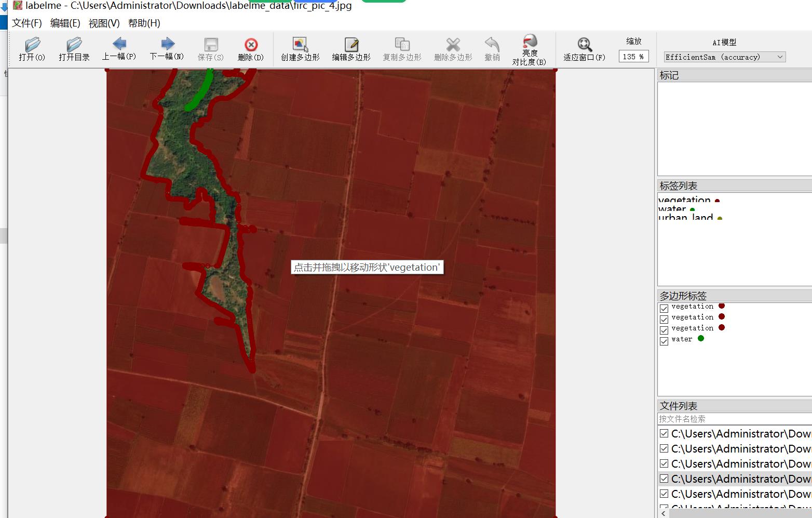Select the highlighted file in file list

[x=735, y=479]
